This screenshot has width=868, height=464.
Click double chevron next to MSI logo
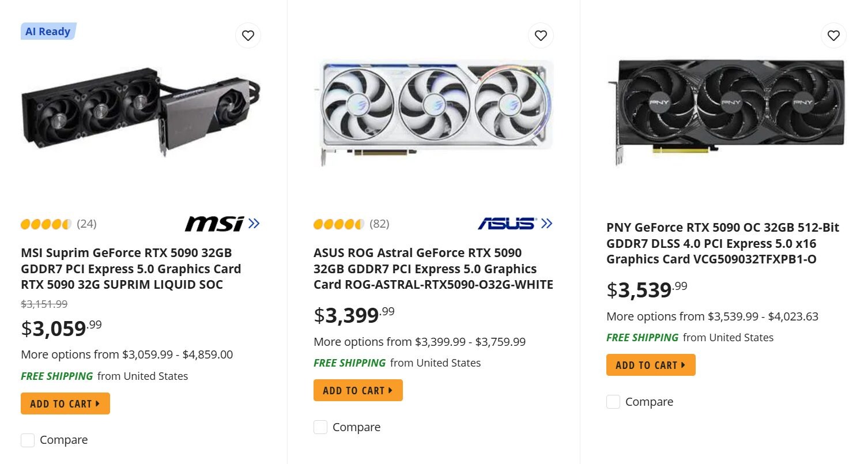point(254,224)
